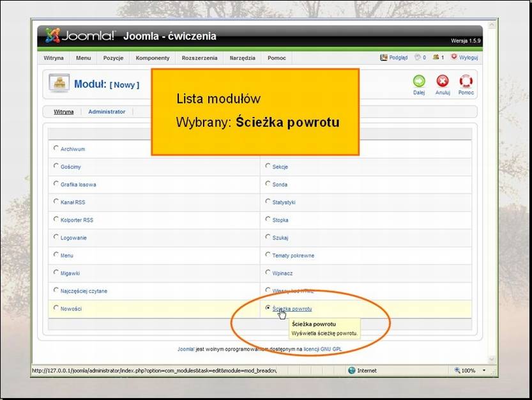Click the Wyloguj logout icon
The image size is (532, 400).
(454, 57)
